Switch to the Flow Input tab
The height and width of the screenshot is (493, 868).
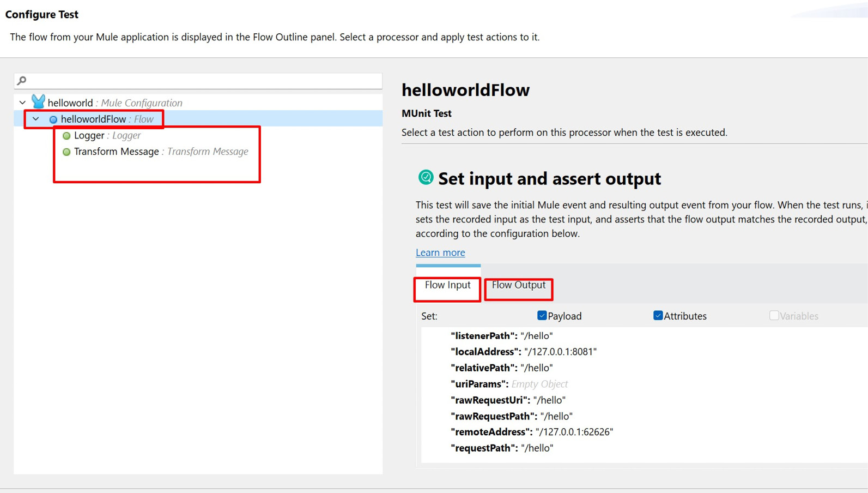tap(447, 285)
